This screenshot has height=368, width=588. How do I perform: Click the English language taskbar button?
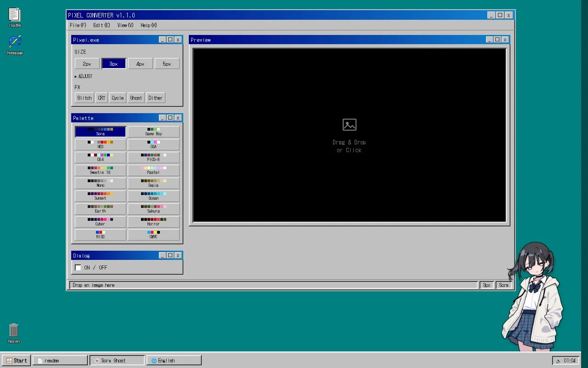pos(174,361)
